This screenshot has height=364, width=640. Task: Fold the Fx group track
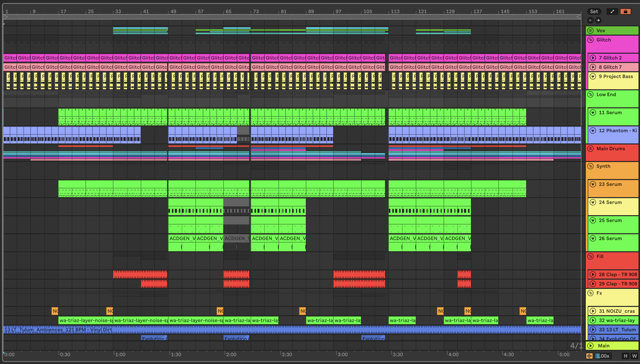coord(590,293)
